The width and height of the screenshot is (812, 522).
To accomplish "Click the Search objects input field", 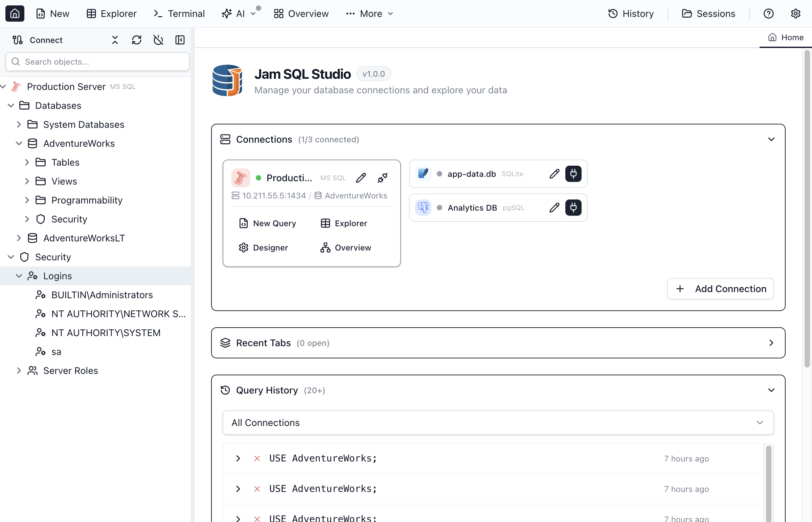I will tap(97, 62).
